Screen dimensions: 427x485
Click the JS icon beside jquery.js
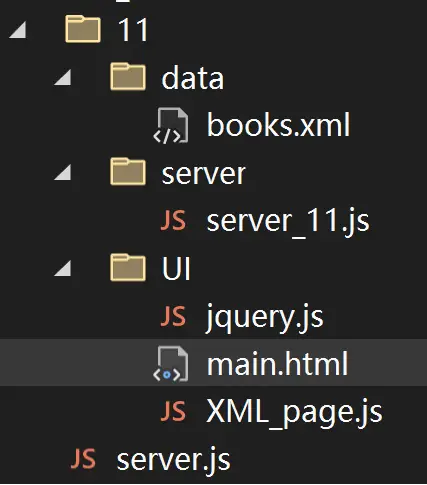[x=173, y=316]
